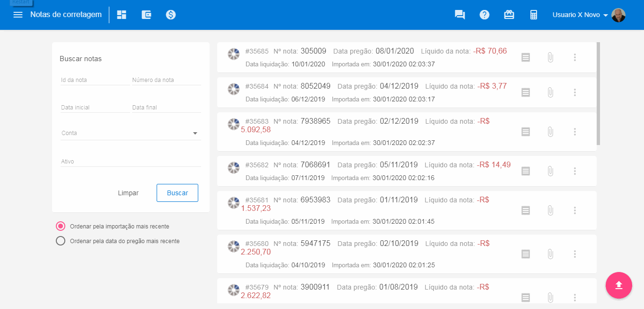Click the wallet icon in header

click(146, 15)
